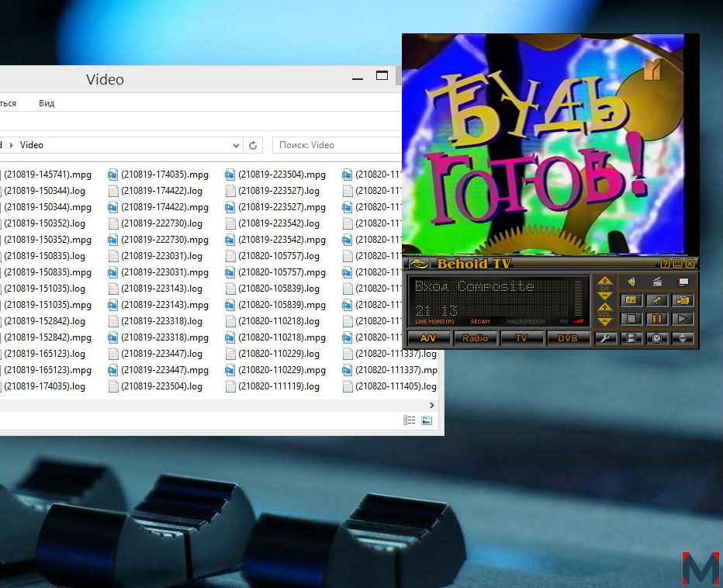Click the Video breadcrumb in the address bar
723x588 pixels.
(31, 145)
